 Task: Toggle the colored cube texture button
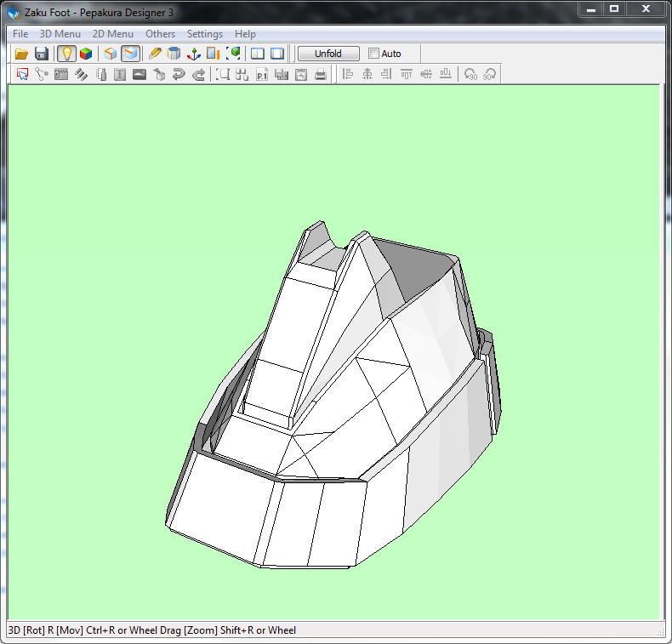pos(86,54)
